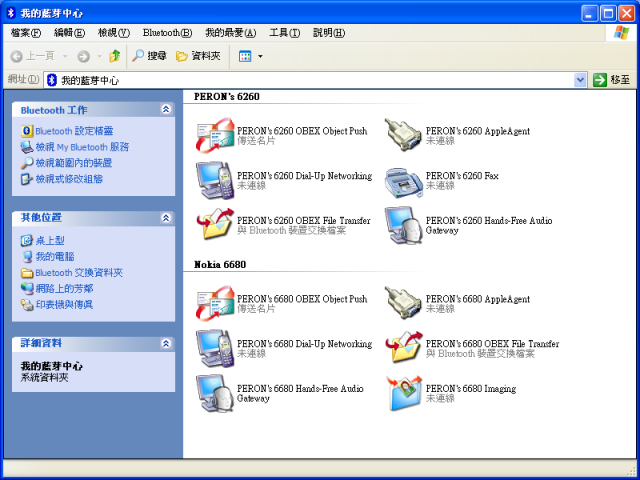The image size is (640, 480).
Task: Open PERON's 6260 OBEX File Transfer icon
Action: [x=215, y=224]
